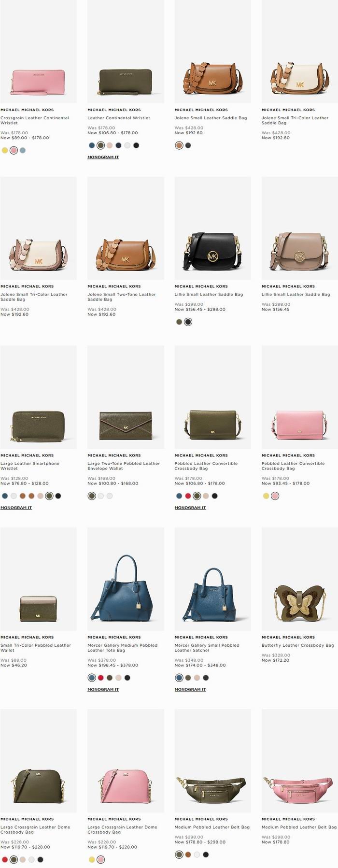Click Monogram It under Leather Continental Wristlet
Screen dimensions: 338x868
pos(103,157)
